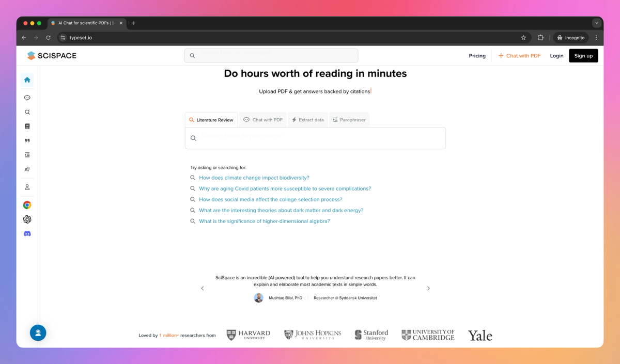This screenshot has width=620, height=364.
Task: Search 'How does climate change impact biodiversity?'
Action: (x=254, y=178)
